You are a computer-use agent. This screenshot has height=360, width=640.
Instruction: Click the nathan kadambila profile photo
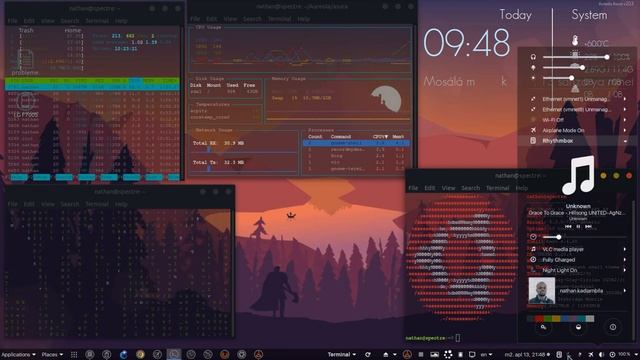pos(542,291)
